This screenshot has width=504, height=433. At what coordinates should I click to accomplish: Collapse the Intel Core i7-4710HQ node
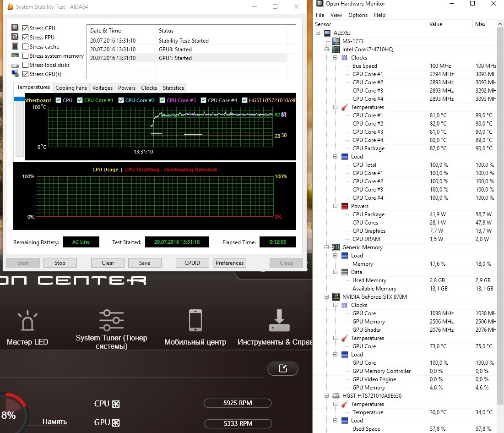326,49
